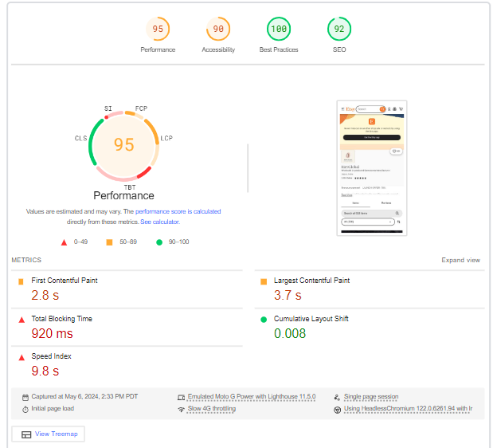Viewport: 493px width, 448px height.
Task: Open the Etsy page screenshot thumbnail
Action: 372,168
